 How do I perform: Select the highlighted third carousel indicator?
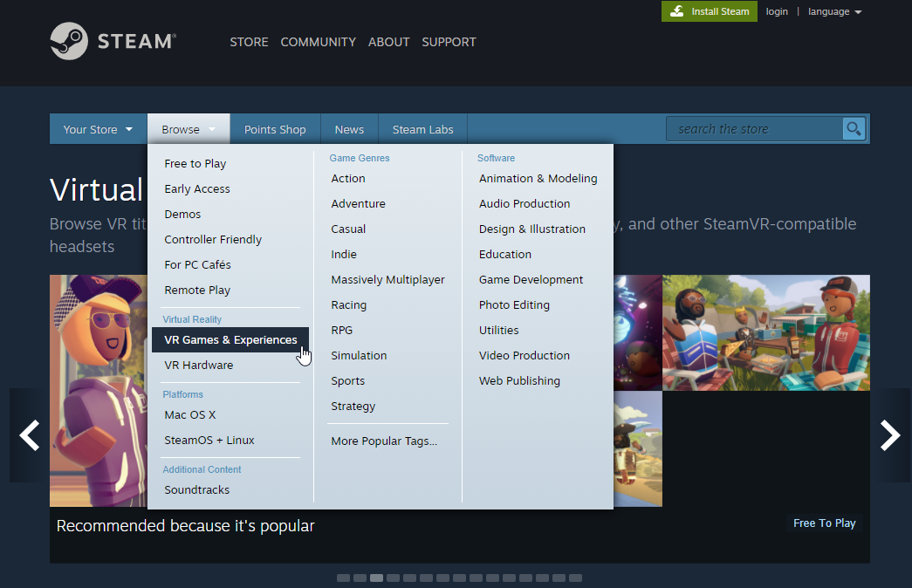tap(376, 578)
